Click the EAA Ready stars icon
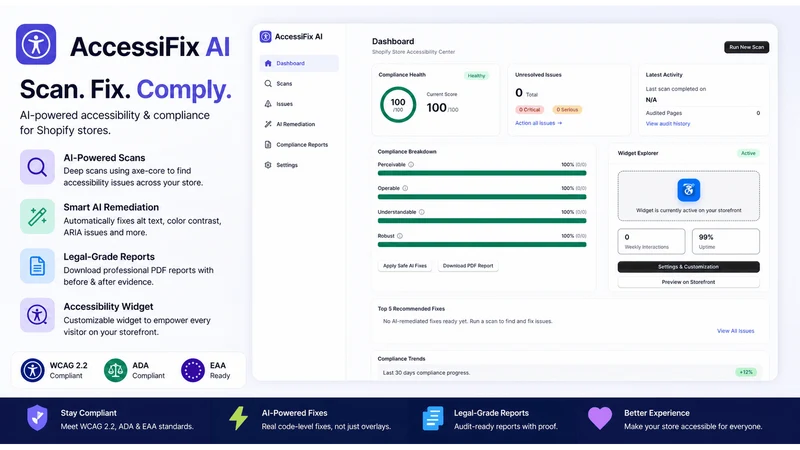The width and height of the screenshot is (800, 450). tap(193, 370)
